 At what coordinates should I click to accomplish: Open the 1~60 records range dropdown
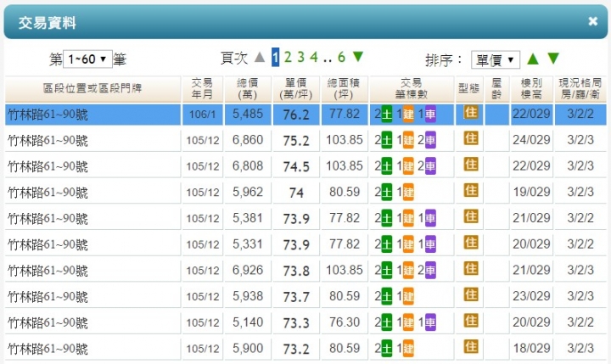(87, 59)
